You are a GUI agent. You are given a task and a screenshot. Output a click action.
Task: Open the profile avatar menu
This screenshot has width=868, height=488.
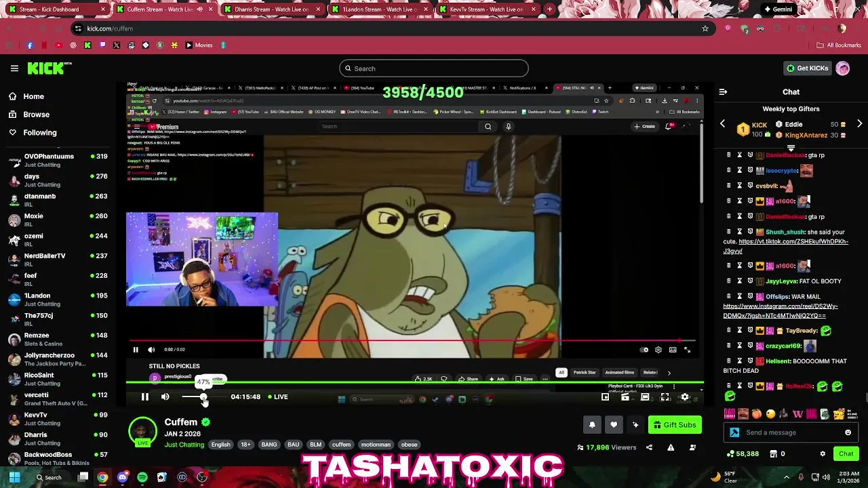pos(843,68)
